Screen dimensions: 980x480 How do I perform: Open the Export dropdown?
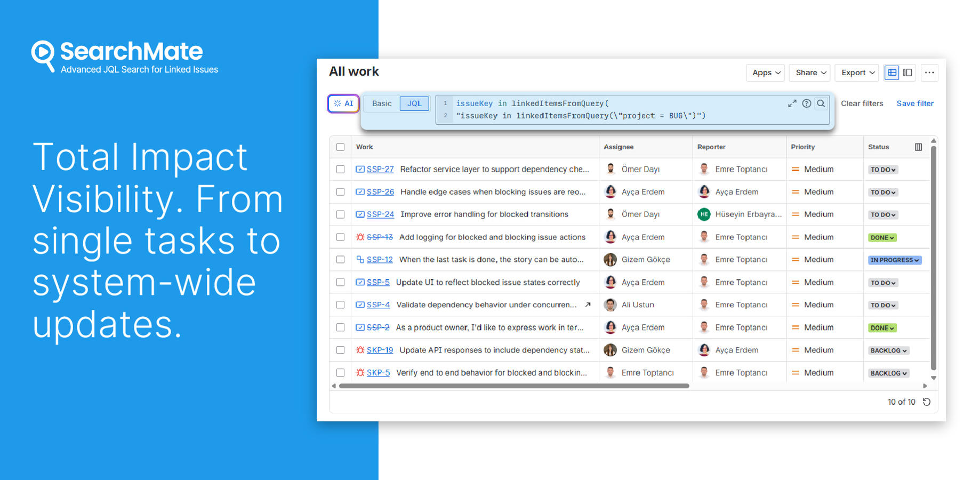[x=857, y=73]
